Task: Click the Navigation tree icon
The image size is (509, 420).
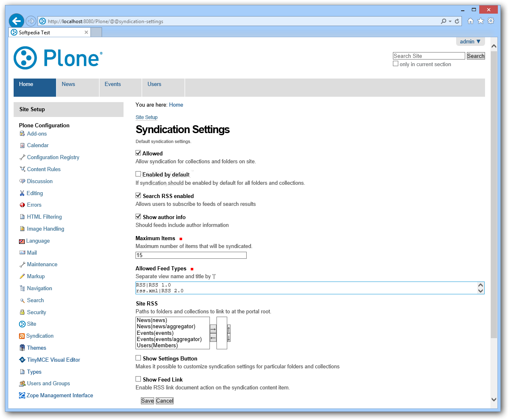Action: pyautogui.click(x=22, y=288)
